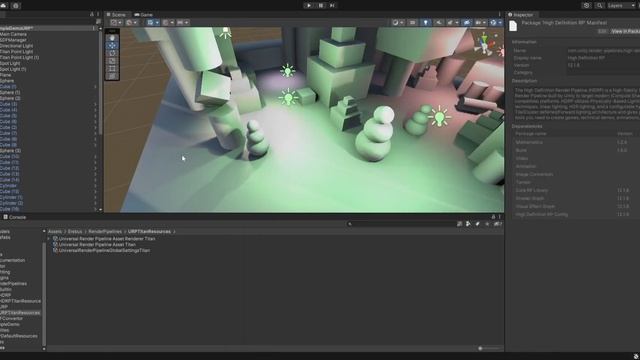Screen dimensions: 640x360
Task: Select URPTitanResources folder in Project tree
Action: tap(20, 313)
